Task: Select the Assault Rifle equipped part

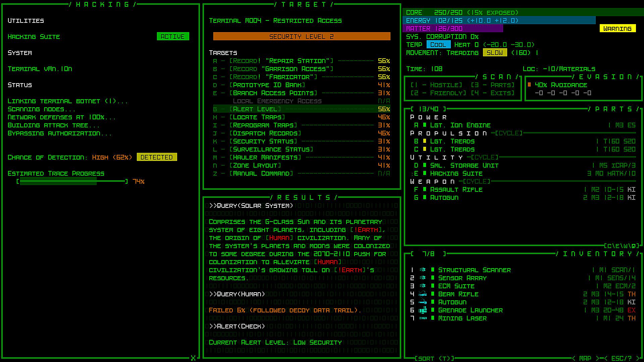Action: pos(456,190)
